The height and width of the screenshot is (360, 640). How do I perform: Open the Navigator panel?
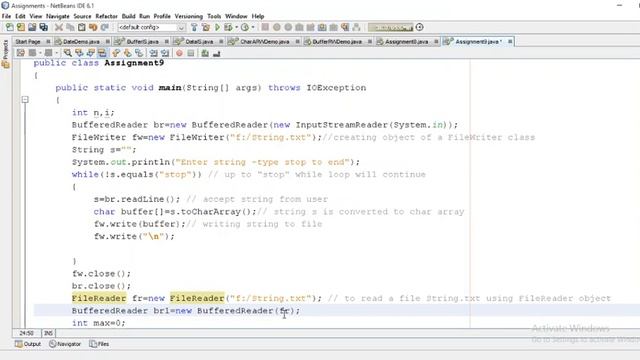click(x=65, y=344)
